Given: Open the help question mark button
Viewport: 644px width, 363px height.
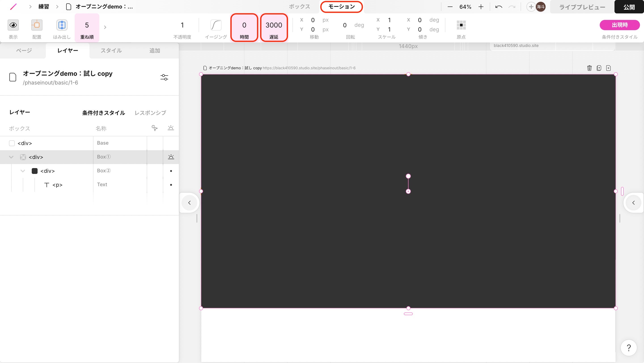Looking at the screenshot, I should click(629, 348).
